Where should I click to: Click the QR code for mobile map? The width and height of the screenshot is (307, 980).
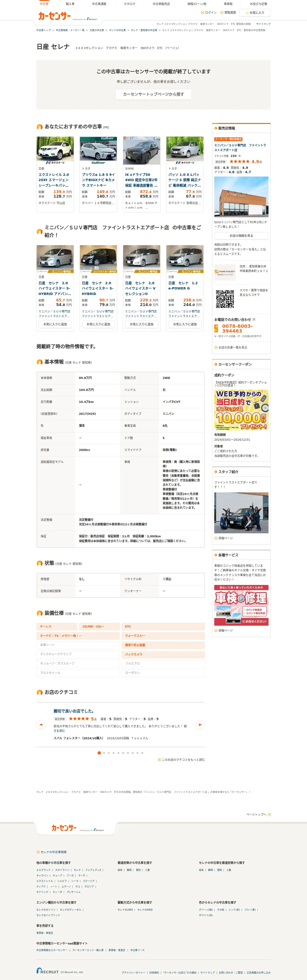click(225, 299)
